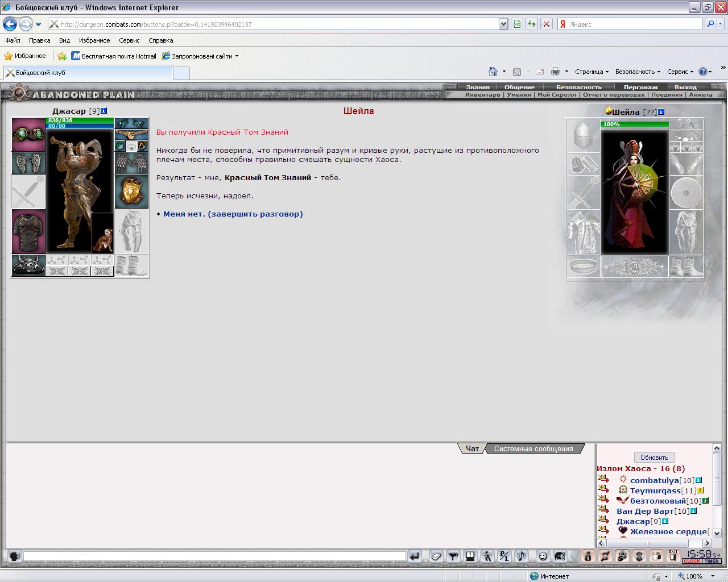Click the golden shield slot on Джасар
728x582 pixels.
(131, 192)
